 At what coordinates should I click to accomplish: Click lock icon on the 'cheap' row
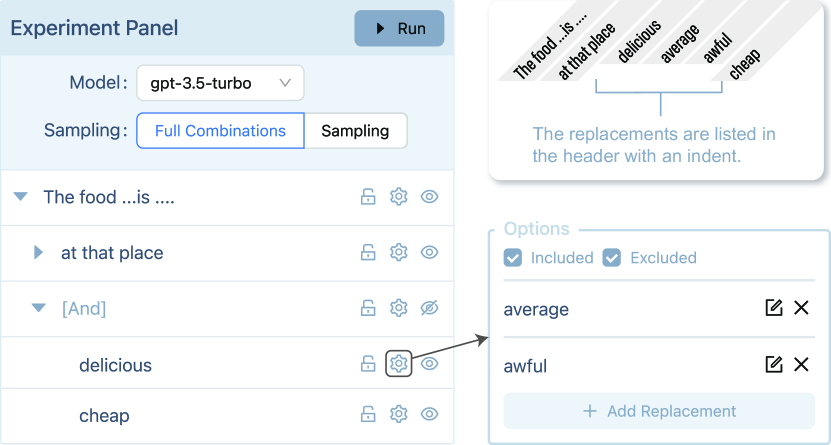pyautogui.click(x=368, y=414)
